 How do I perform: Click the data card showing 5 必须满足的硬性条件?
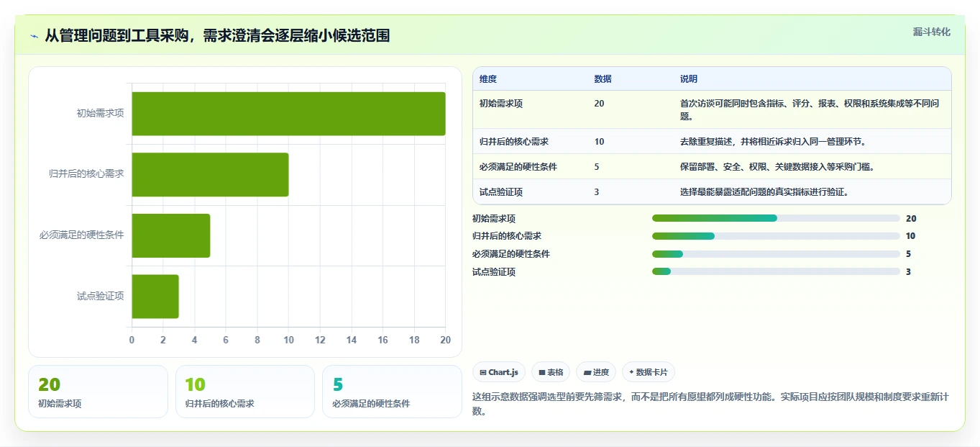(392, 392)
